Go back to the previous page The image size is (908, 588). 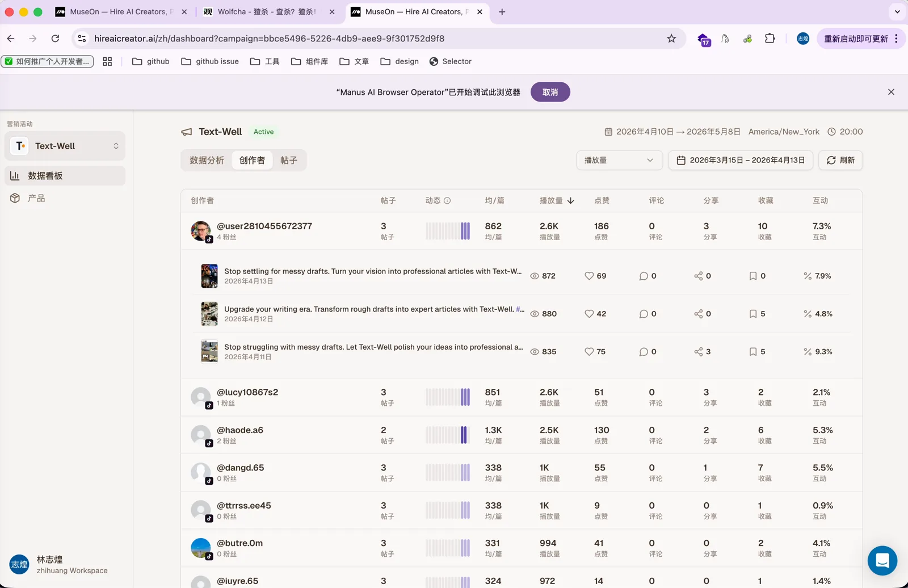click(x=11, y=39)
